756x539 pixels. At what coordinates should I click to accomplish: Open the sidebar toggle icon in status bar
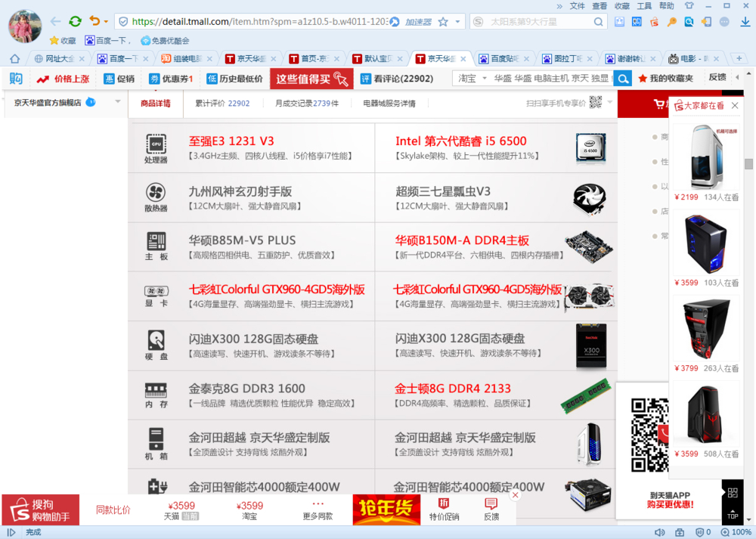pos(11,532)
